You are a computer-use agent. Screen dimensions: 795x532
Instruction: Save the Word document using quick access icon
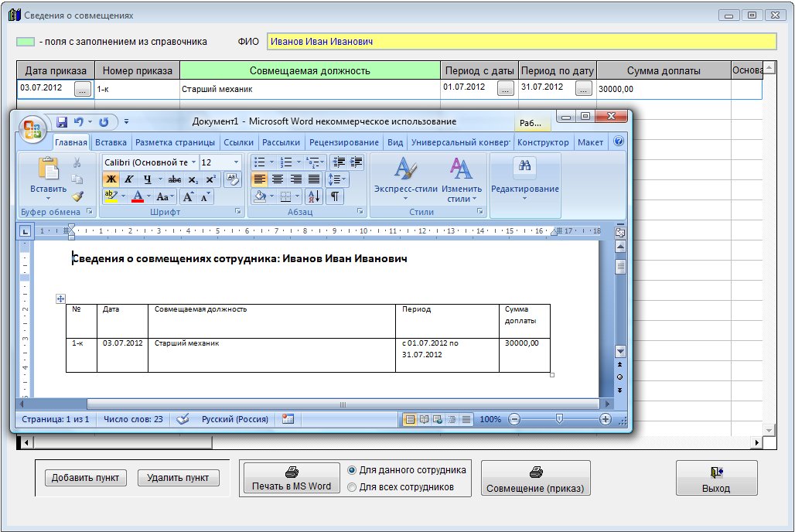coord(62,122)
